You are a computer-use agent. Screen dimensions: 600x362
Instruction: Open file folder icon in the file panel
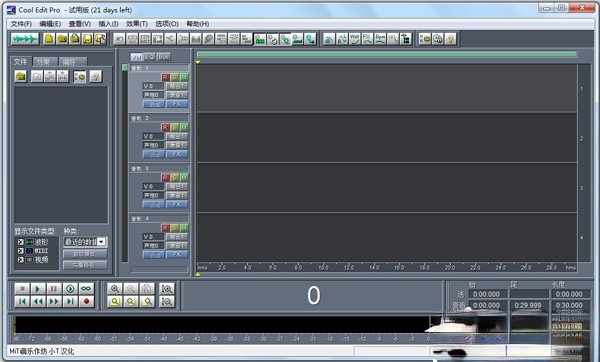point(21,77)
